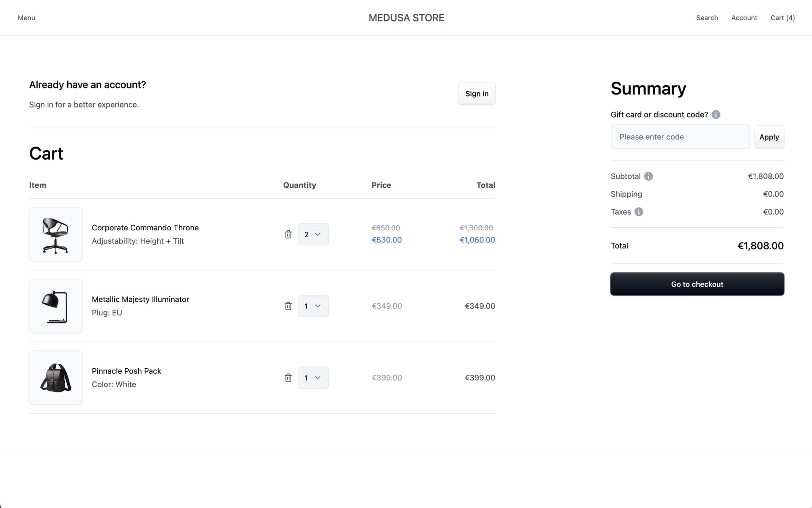Click the Corporate Commando Throne product image
This screenshot has width=812, height=508.
(55, 234)
